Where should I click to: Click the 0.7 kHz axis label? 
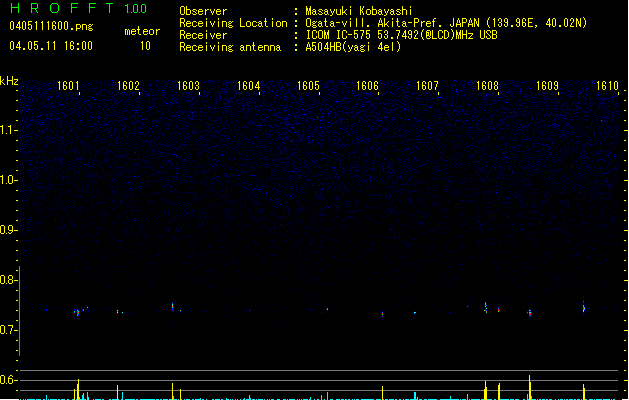point(8,330)
